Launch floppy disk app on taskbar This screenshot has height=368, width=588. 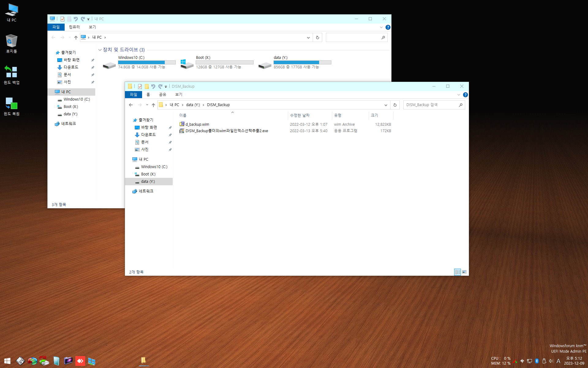tap(20, 361)
